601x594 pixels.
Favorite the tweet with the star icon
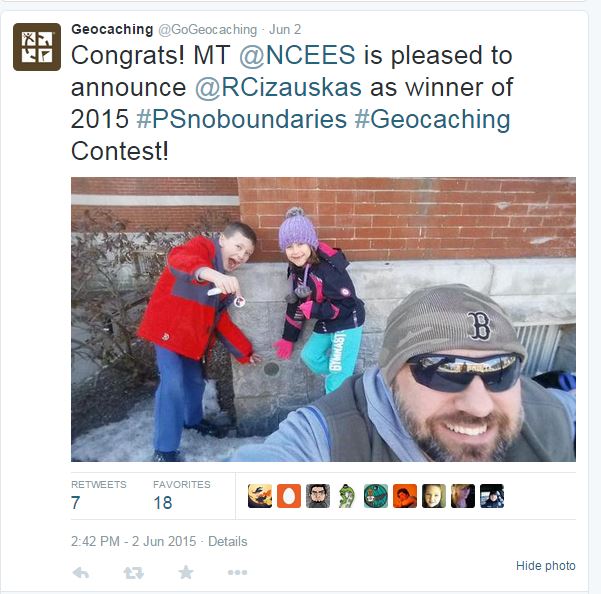[x=185, y=572]
